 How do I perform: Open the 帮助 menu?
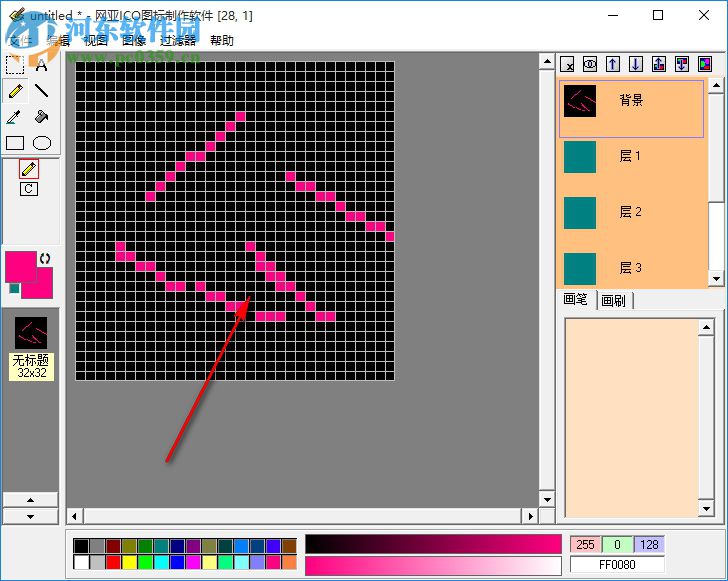[x=221, y=40]
